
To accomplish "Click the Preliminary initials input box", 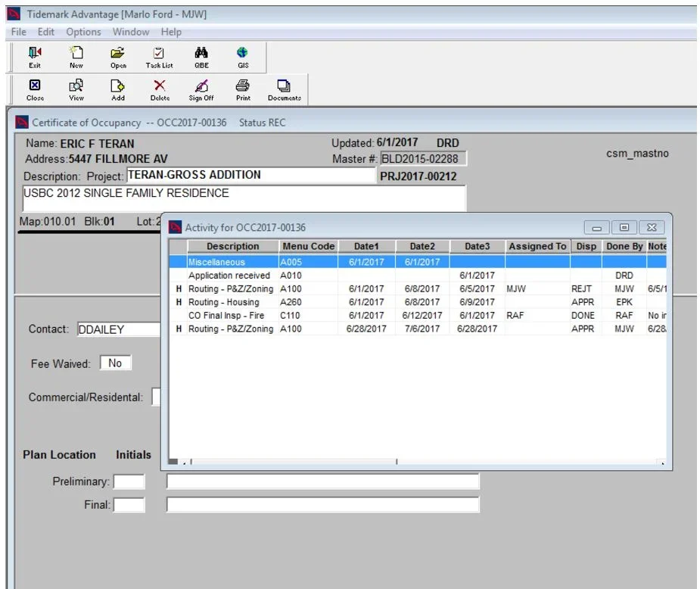I will [x=129, y=481].
